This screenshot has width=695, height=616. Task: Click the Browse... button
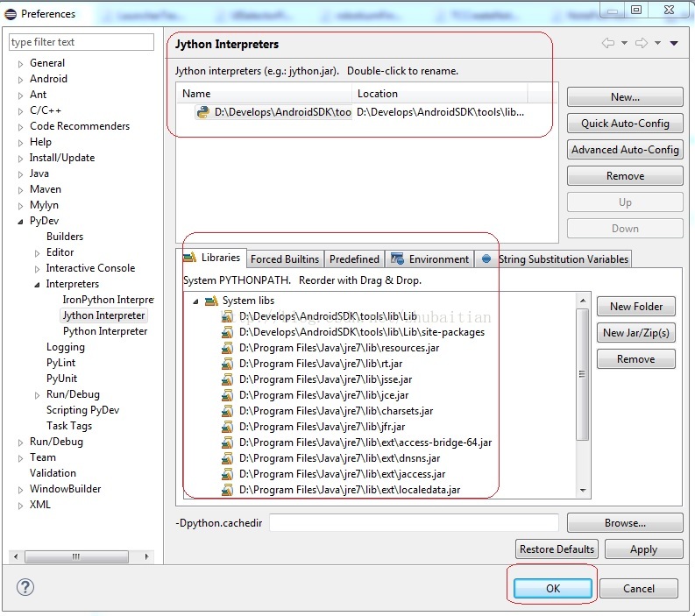(x=625, y=523)
